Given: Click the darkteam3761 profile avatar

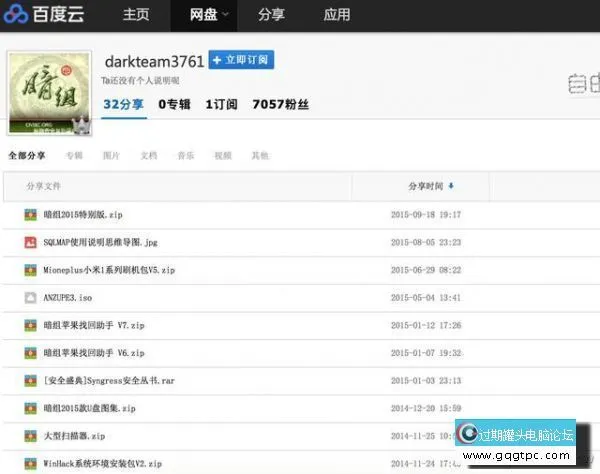Looking at the screenshot, I should pyautogui.click(x=49, y=92).
